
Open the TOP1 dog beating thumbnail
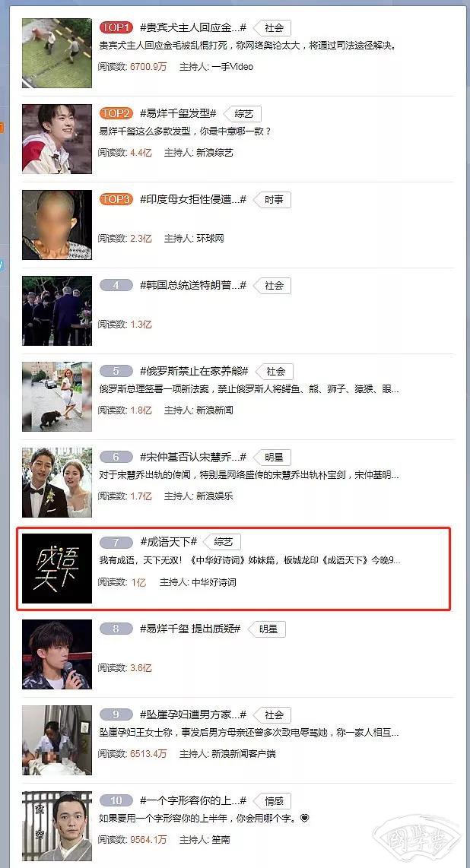(57, 53)
